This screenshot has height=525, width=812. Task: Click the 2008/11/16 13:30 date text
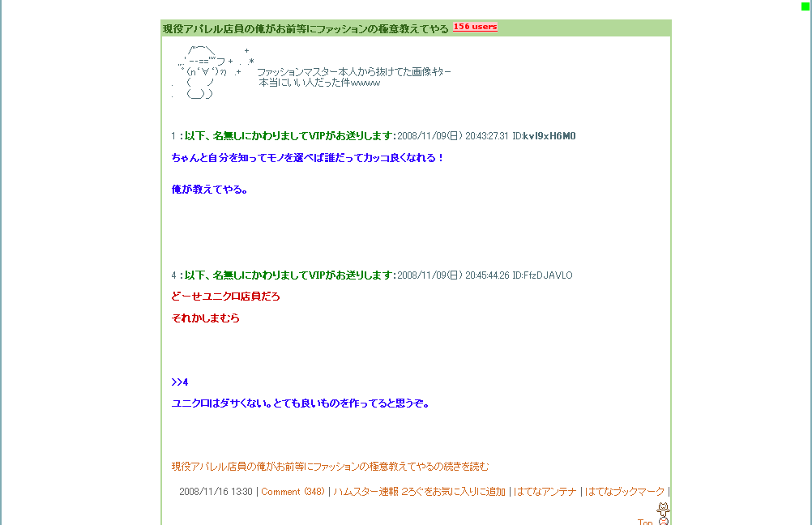(x=216, y=491)
